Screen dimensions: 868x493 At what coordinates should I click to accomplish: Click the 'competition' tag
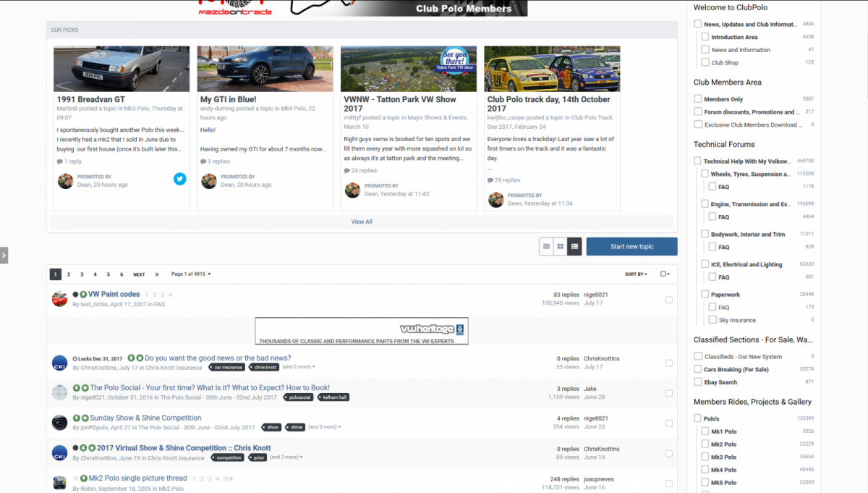pyautogui.click(x=229, y=458)
